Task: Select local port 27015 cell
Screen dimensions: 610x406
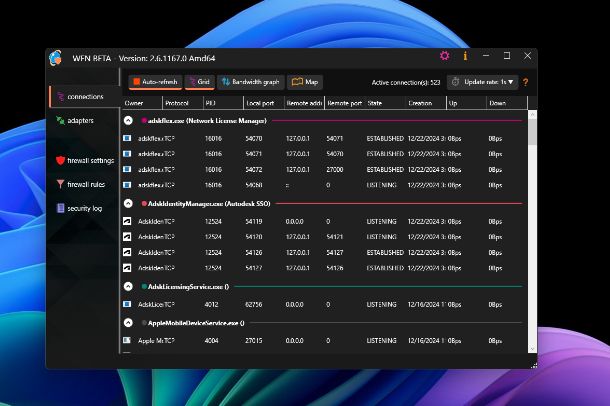Action: click(254, 341)
